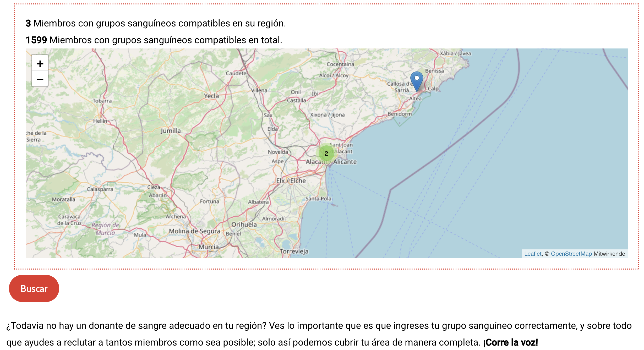Open the green cluster marker showing 2
This screenshot has height=350, width=644.
coord(326,154)
